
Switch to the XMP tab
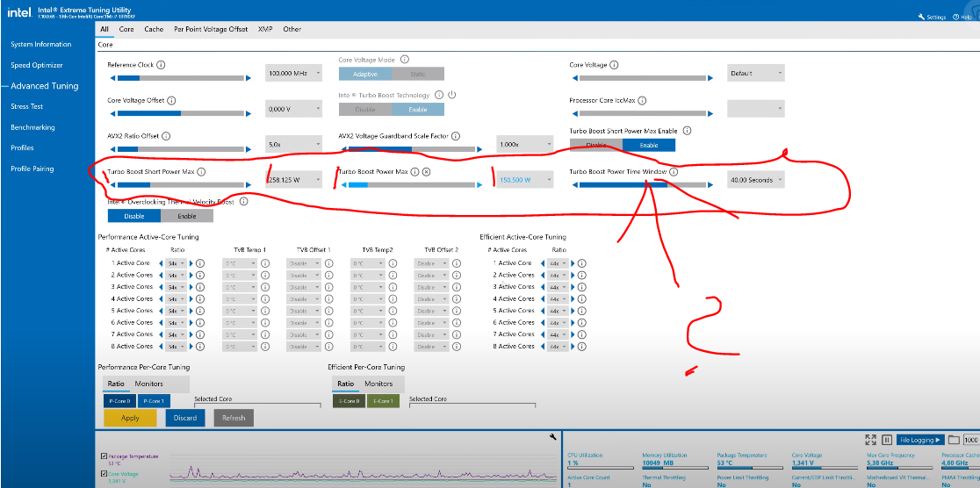click(x=265, y=29)
